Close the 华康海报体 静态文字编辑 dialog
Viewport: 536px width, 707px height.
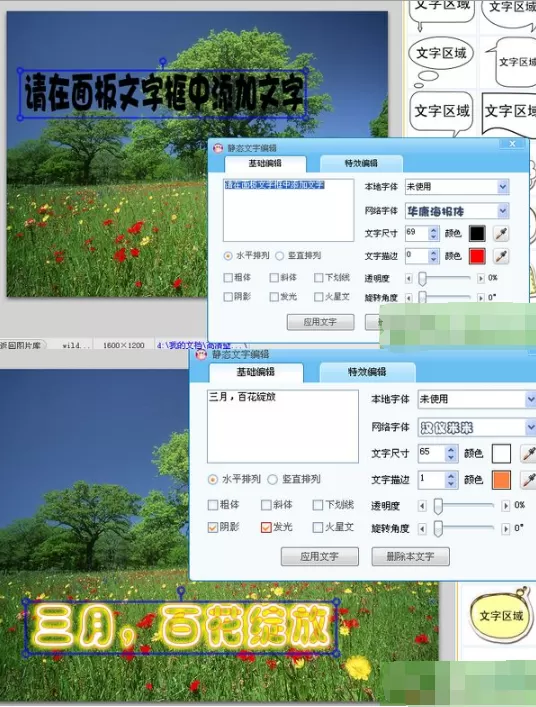click(513, 143)
